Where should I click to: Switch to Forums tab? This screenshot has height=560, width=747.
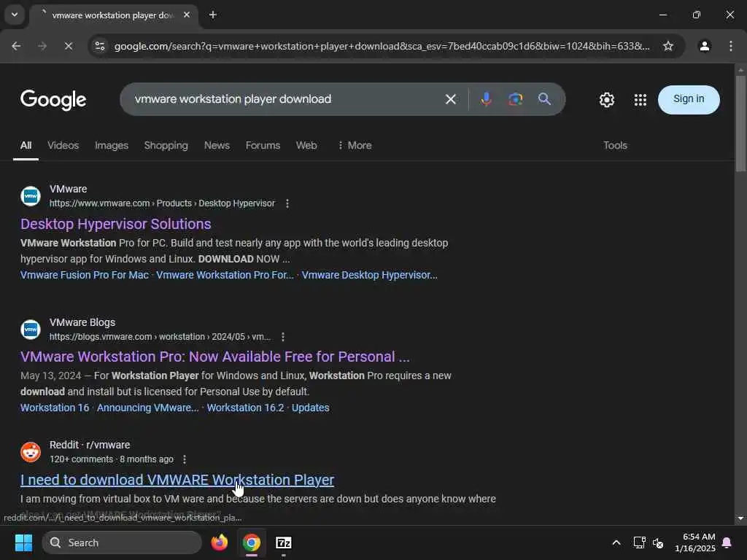(263, 145)
